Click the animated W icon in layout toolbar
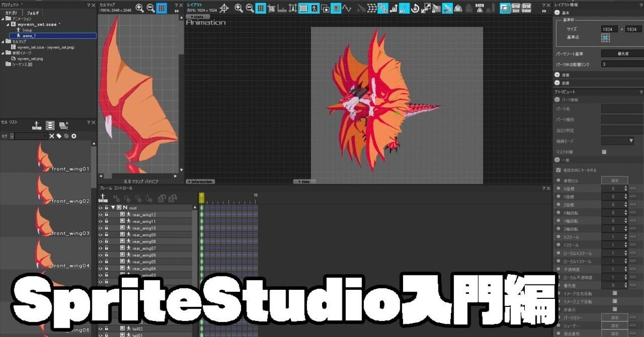 [x=458, y=8]
